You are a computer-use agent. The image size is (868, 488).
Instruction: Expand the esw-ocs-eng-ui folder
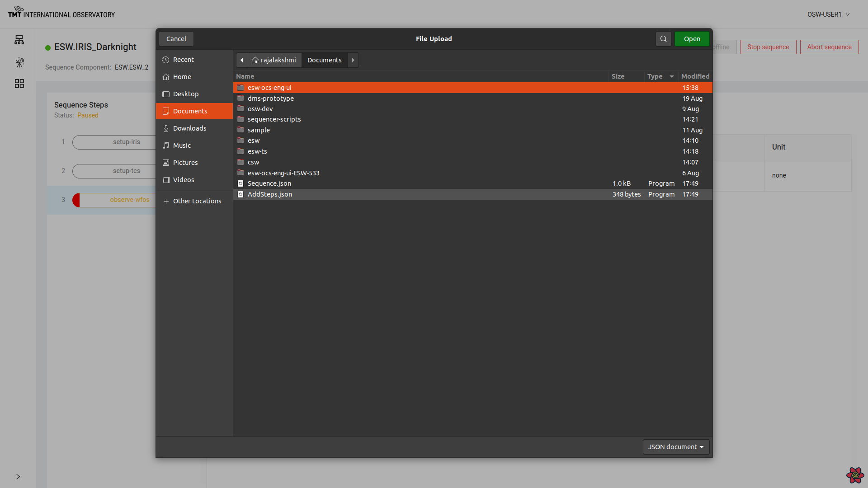tap(269, 88)
